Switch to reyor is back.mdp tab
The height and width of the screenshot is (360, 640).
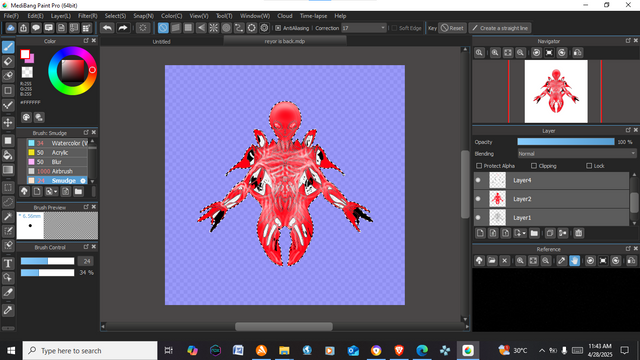tap(284, 41)
